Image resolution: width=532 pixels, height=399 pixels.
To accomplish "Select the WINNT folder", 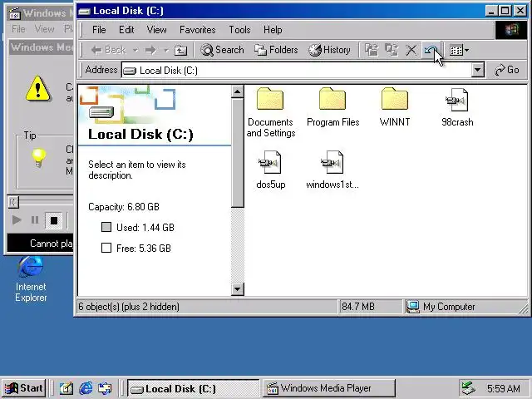I will point(395,107).
